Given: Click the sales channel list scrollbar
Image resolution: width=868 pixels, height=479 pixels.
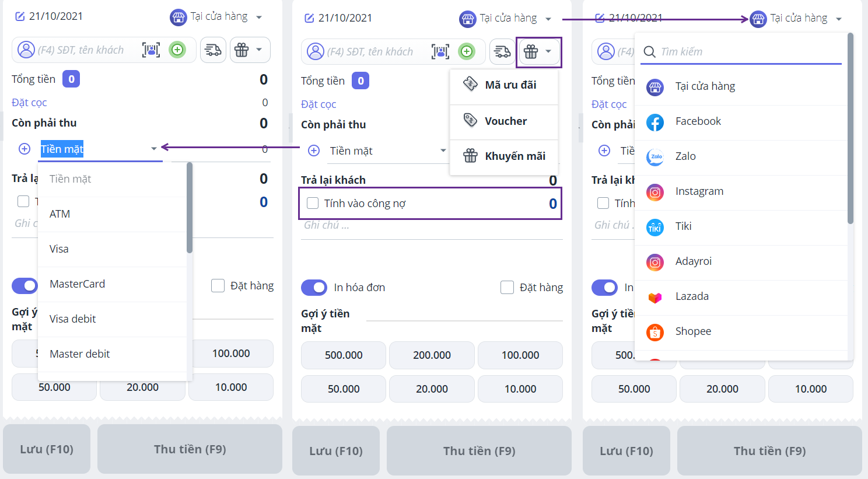Looking at the screenshot, I should point(850,128).
